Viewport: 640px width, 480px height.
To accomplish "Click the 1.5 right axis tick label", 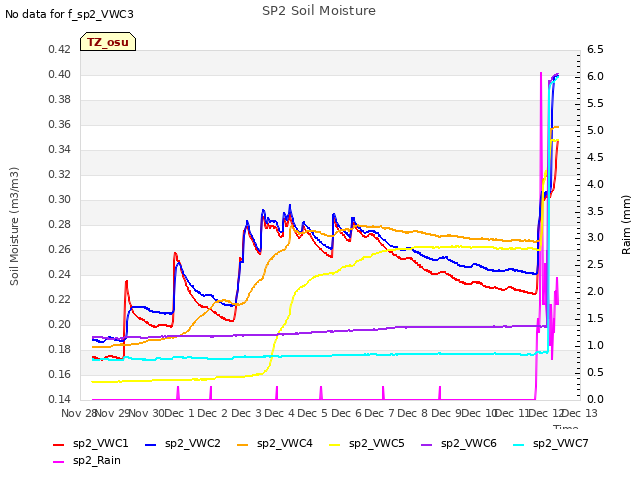I will pyautogui.click(x=595, y=318).
